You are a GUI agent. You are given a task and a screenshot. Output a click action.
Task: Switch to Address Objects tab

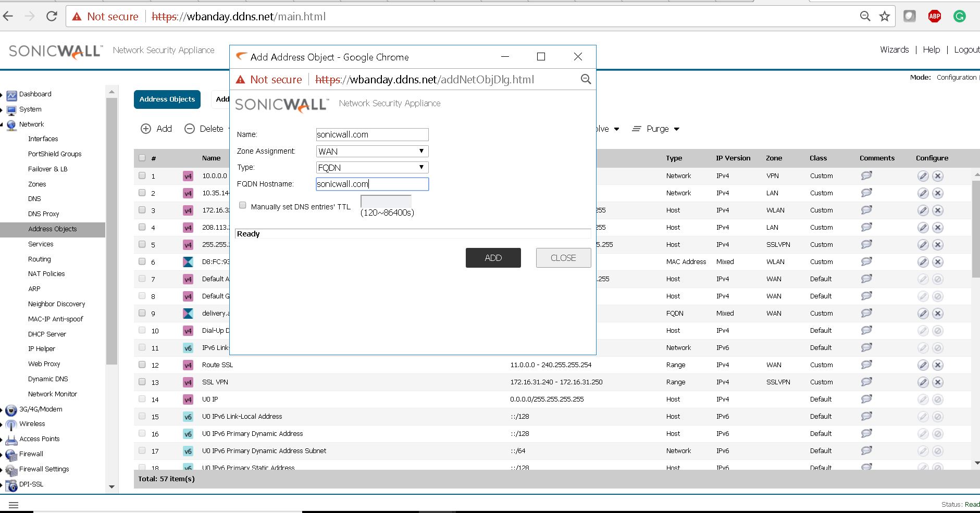[167, 99]
